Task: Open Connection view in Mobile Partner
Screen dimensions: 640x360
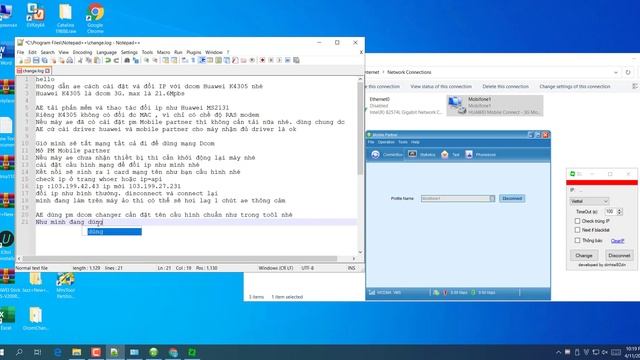Action: point(387,155)
